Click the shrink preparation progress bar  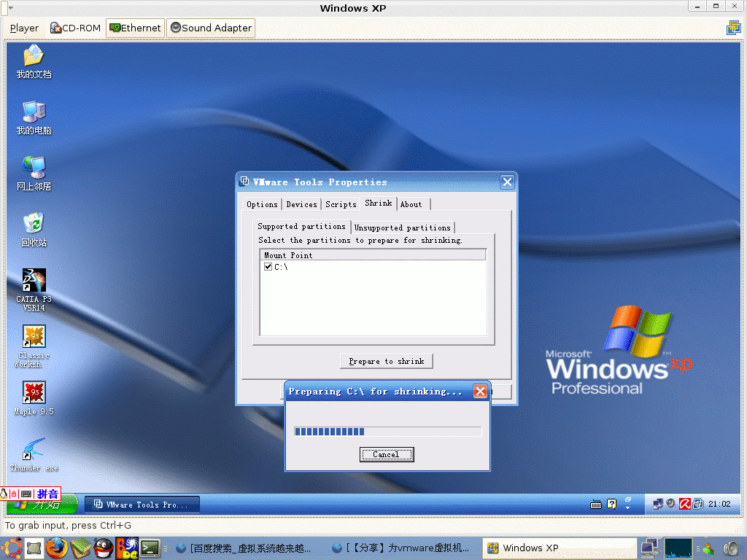coord(388,432)
